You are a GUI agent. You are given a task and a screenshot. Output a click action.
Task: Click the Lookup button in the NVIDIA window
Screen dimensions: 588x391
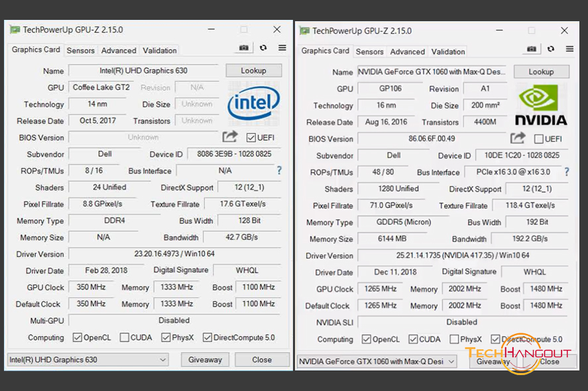click(541, 72)
